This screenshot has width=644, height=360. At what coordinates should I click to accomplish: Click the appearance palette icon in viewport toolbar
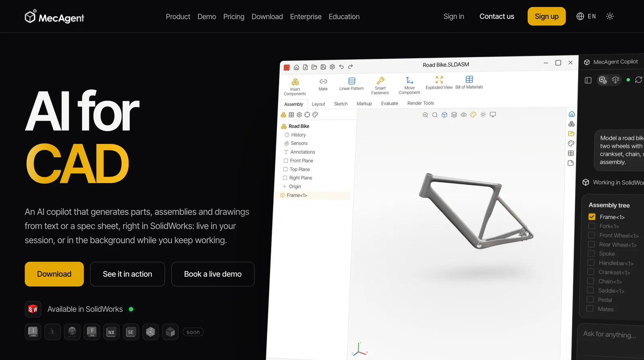tap(473, 115)
